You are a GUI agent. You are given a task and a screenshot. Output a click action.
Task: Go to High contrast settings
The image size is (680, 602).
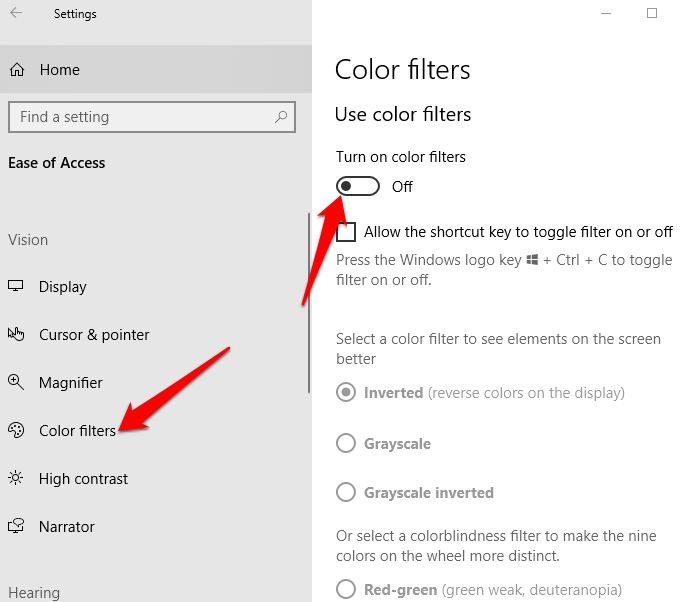(x=83, y=479)
